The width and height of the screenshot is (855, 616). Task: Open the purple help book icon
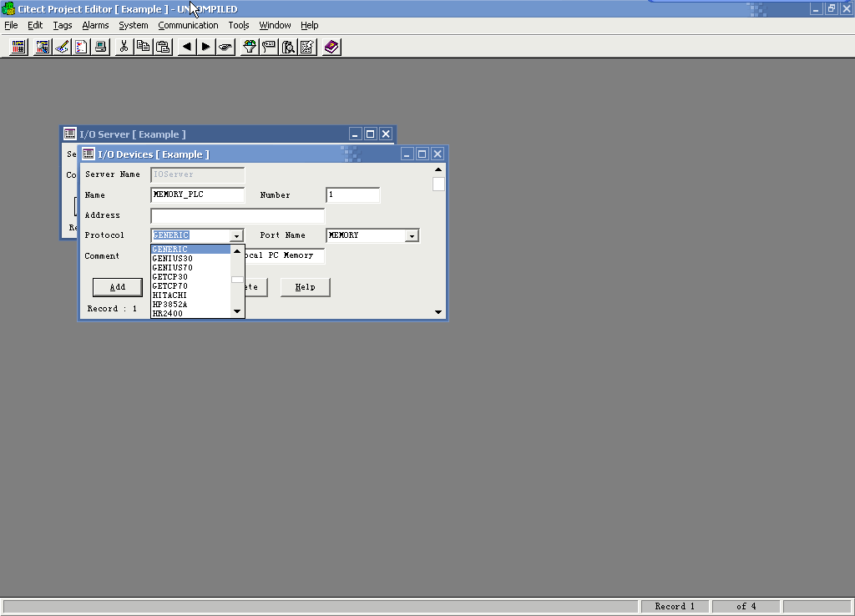pyautogui.click(x=331, y=47)
